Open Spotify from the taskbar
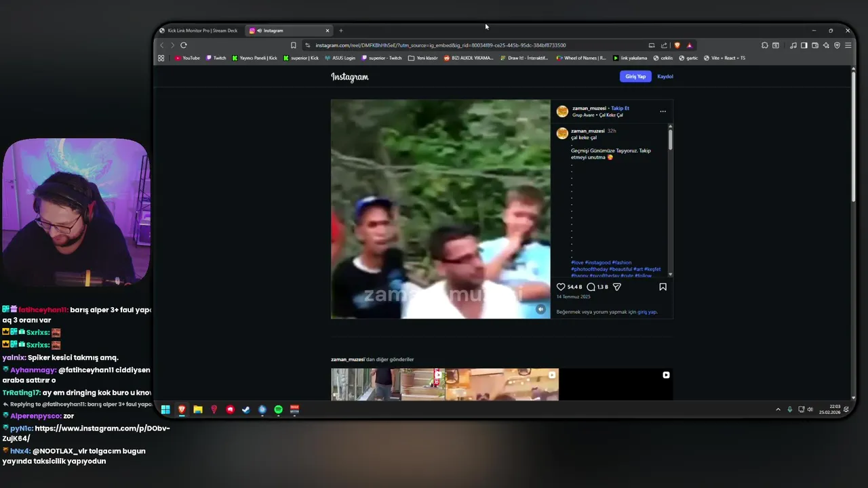Image resolution: width=868 pixels, height=488 pixels. tap(279, 409)
